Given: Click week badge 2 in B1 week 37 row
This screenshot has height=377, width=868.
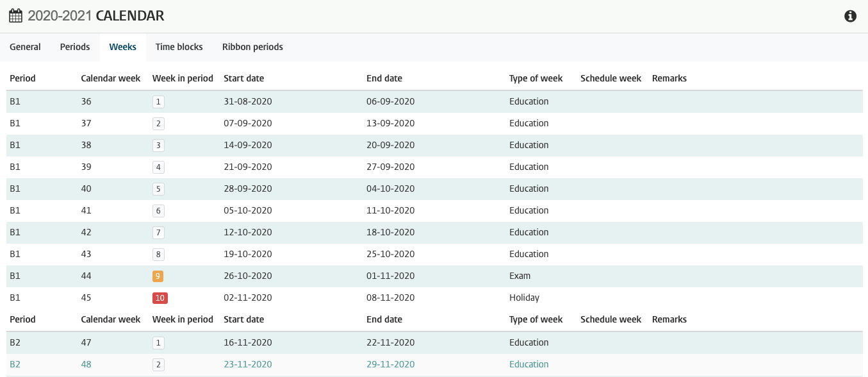Looking at the screenshot, I should click(158, 123).
